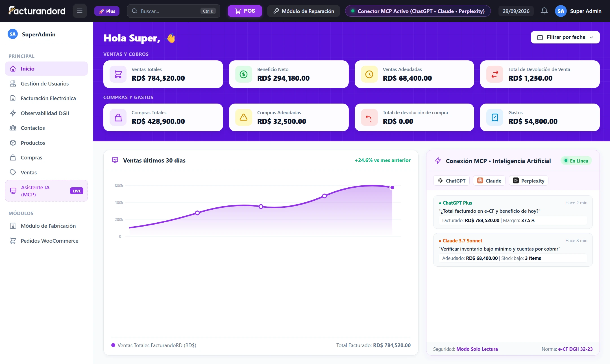Click the last data point on sales chart

(x=392, y=188)
